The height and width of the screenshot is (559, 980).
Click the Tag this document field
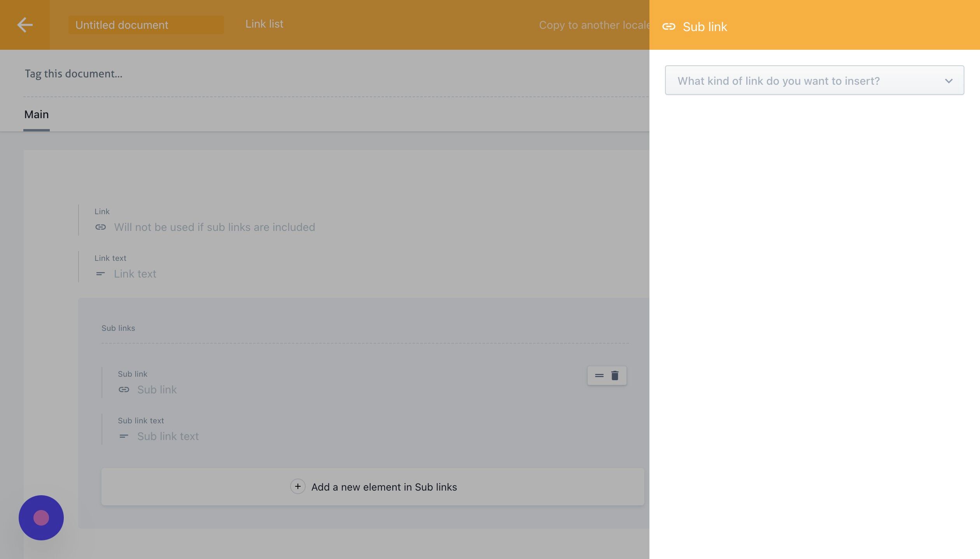click(x=74, y=74)
